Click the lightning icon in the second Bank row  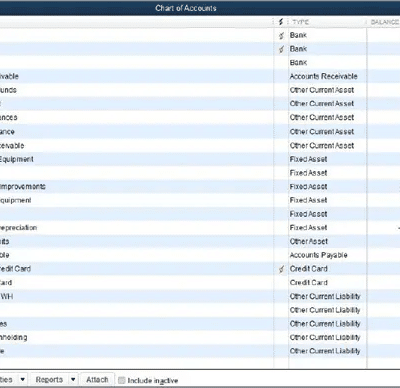coord(281,49)
